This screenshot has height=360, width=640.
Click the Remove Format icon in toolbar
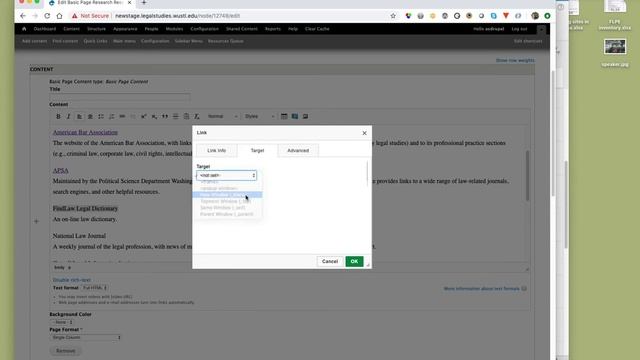click(x=197, y=116)
